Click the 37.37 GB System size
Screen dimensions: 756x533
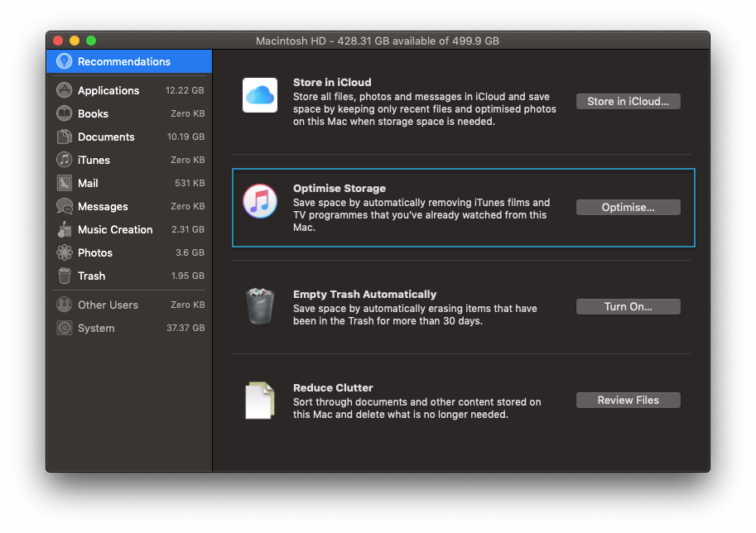click(185, 328)
